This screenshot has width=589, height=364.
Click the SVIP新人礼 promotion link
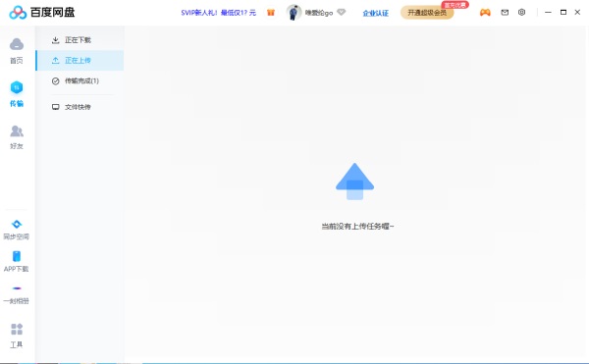[218, 13]
